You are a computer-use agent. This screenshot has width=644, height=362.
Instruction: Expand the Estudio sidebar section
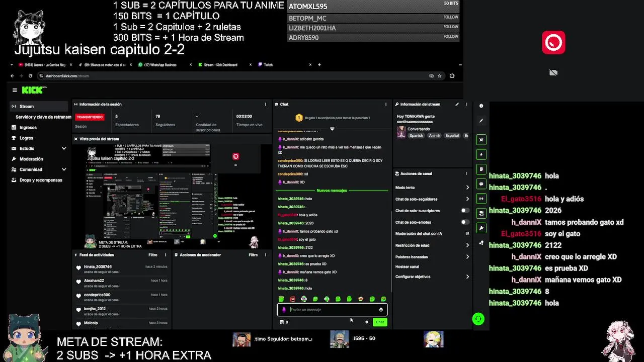[x=64, y=148]
